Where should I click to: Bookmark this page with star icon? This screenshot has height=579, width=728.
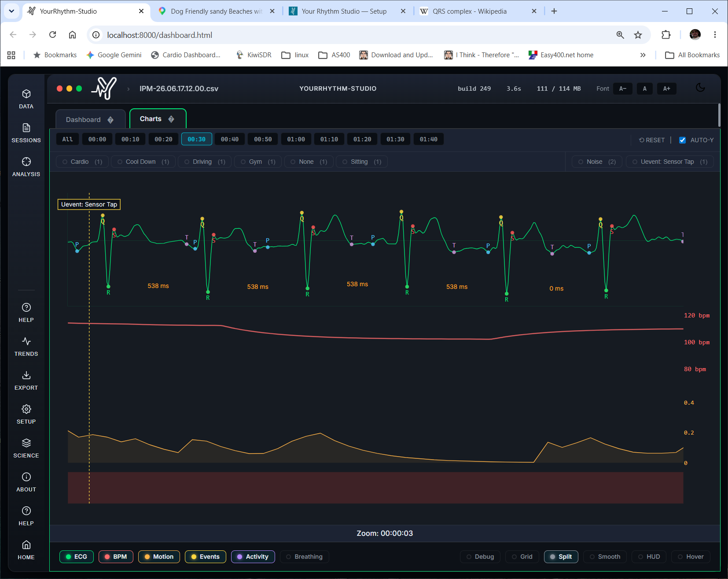click(x=638, y=35)
